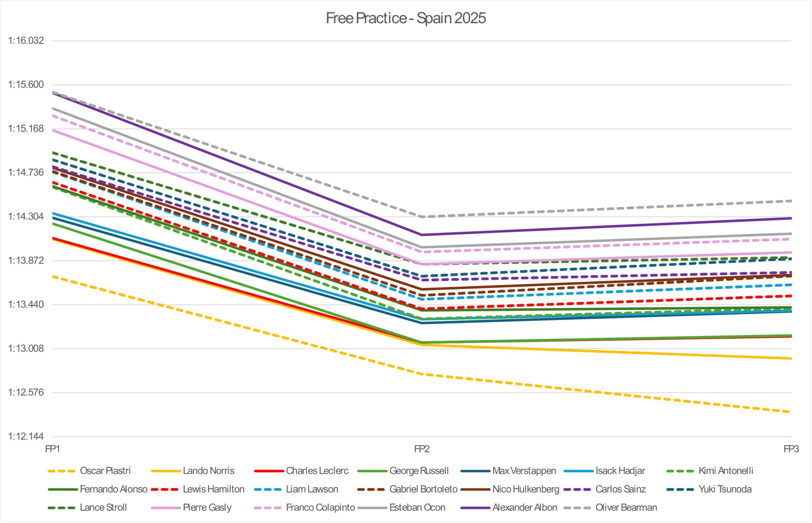
Task: Click the FP2 horizontal axis label
Action: coord(422,449)
